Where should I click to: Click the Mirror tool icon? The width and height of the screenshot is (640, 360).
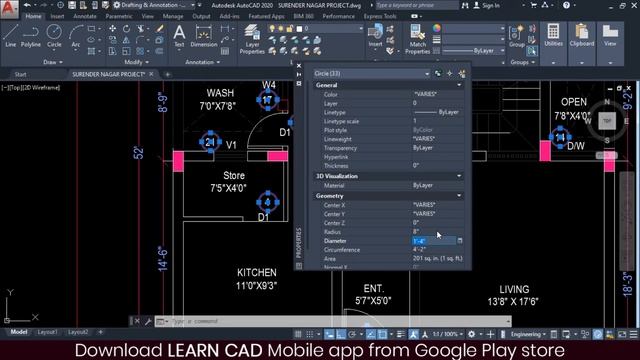tap(127, 40)
